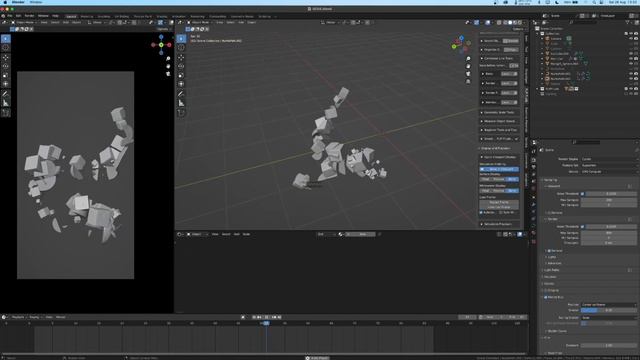Toggle Render Noise Threshold checkbox

point(582,227)
